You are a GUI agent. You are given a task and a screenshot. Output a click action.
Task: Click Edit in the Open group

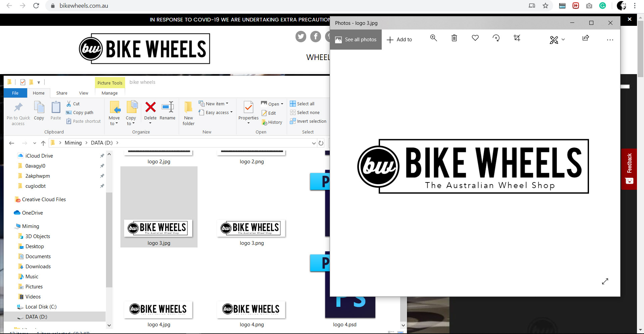269,113
